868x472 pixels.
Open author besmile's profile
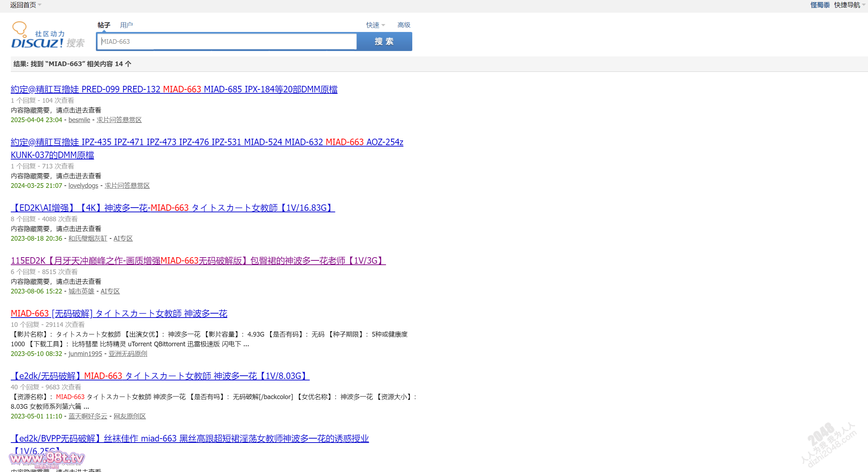(x=79, y=120)
